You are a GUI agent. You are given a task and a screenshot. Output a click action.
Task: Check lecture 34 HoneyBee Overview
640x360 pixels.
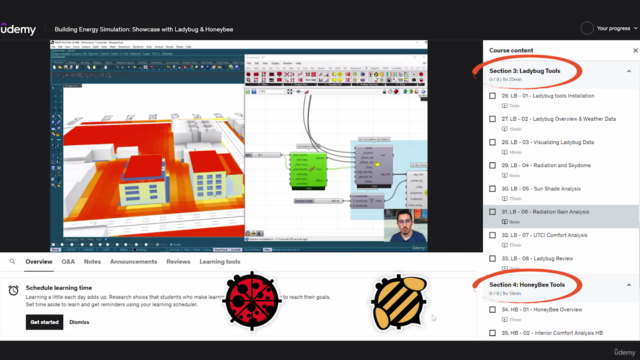(x=493, y=310)
